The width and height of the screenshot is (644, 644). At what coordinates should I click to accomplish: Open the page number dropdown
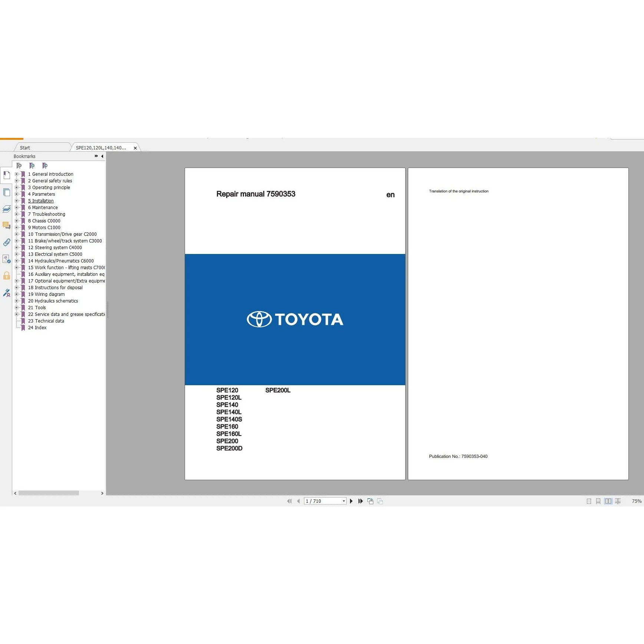pyautogui.click(x=344, y=501)
